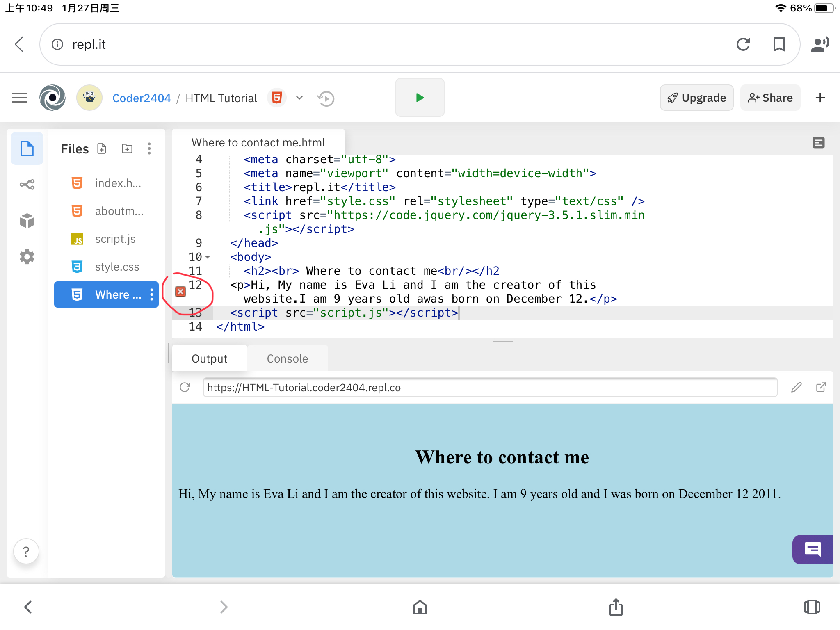The width and height of the screenshot is (840, 630).
Task: Open the Files panel more options
Action: coord(149,148)
